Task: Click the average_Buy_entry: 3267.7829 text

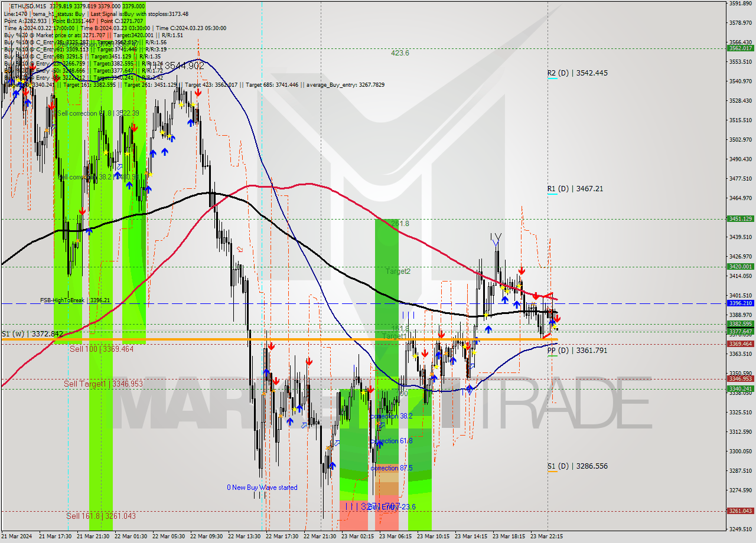Action: click(x=344, y=85)
